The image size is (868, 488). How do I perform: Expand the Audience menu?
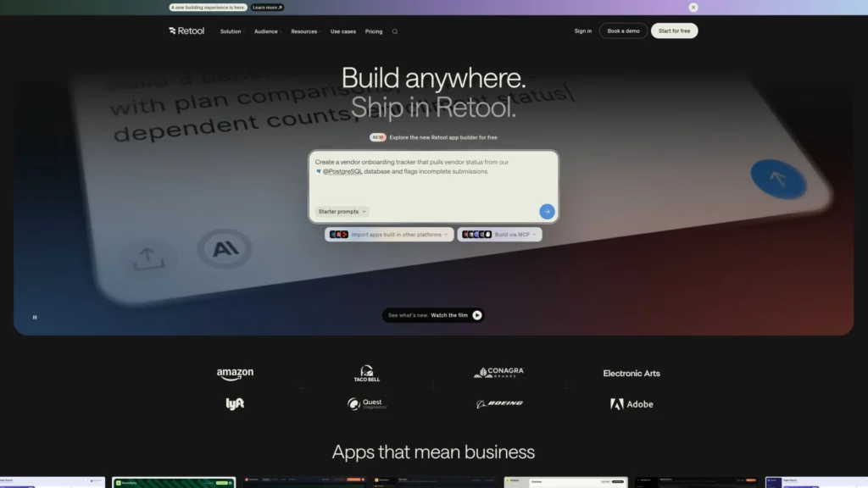click(268, 31)
